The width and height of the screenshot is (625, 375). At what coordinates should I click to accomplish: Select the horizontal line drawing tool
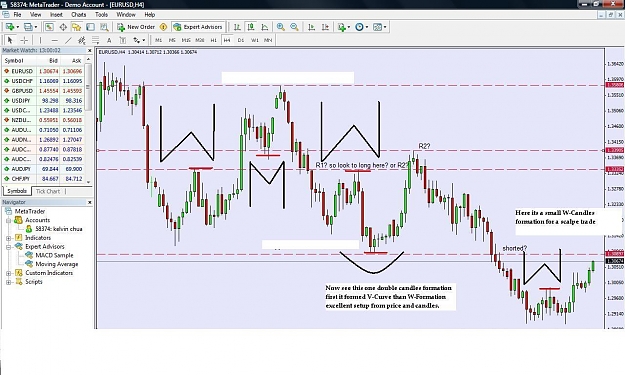(x=55, y=40)
